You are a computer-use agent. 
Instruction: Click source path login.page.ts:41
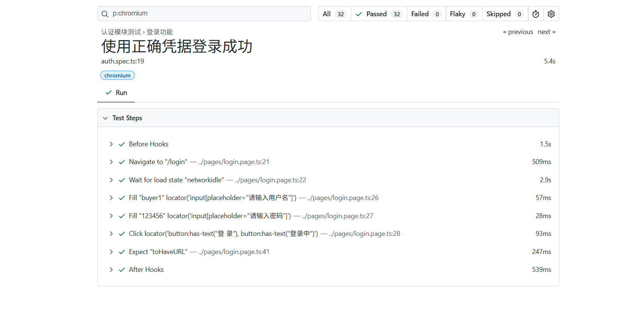coord(234,252)
